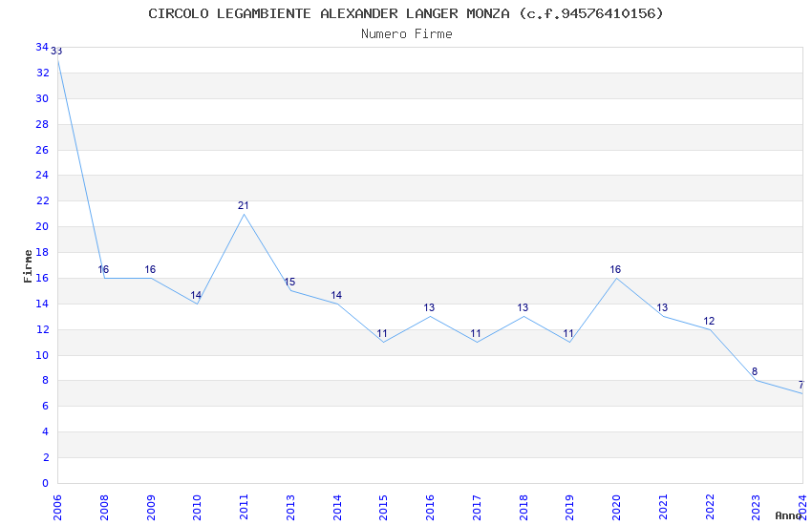This screenshot has height=525, width=812.
Task: Select the 2018 data point labeled 13
Action: [x=524, y=316]
